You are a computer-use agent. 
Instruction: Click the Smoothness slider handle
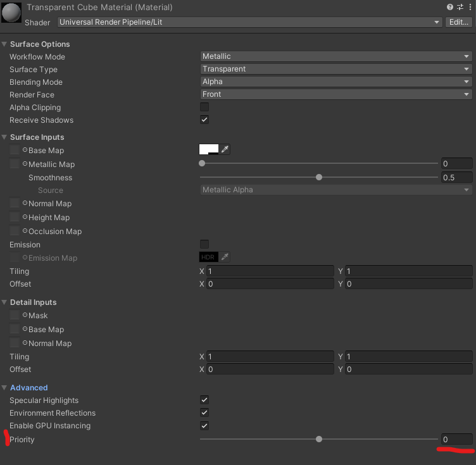click(319, 178)
